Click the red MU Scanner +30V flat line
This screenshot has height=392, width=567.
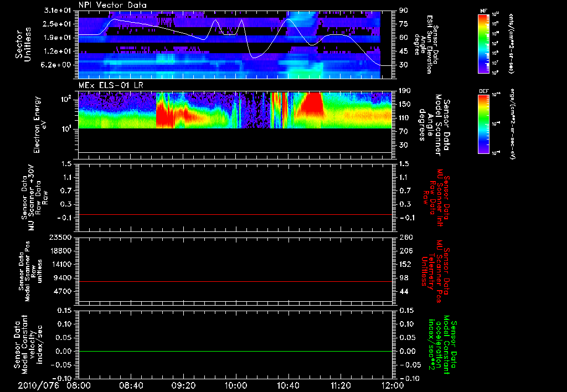click(x=235, y=215)
